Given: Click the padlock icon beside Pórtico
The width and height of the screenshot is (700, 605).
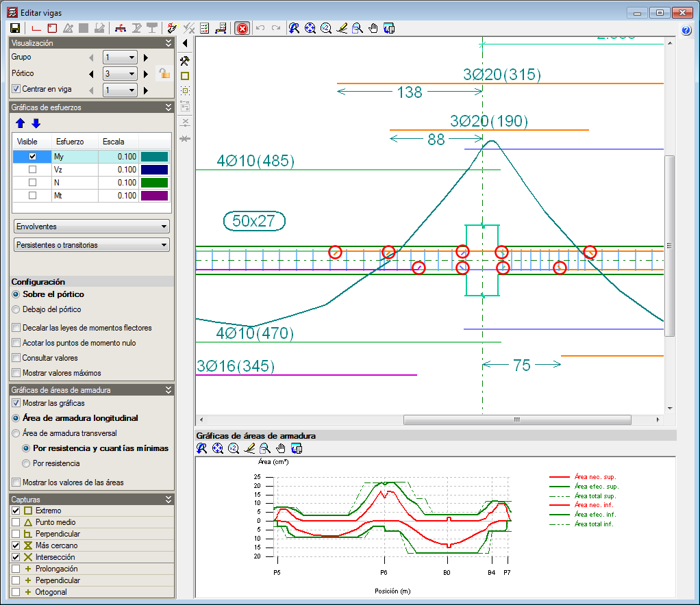Looking at the screenshot, I should coord(164,73).
